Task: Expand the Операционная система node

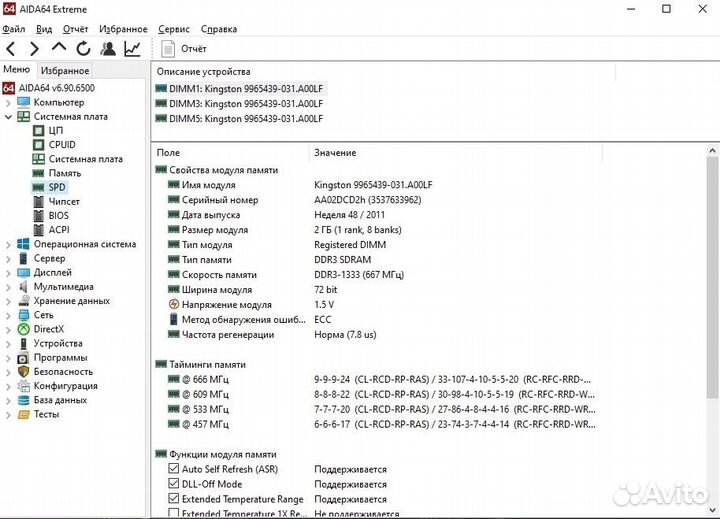Action: tap(8, 245)
